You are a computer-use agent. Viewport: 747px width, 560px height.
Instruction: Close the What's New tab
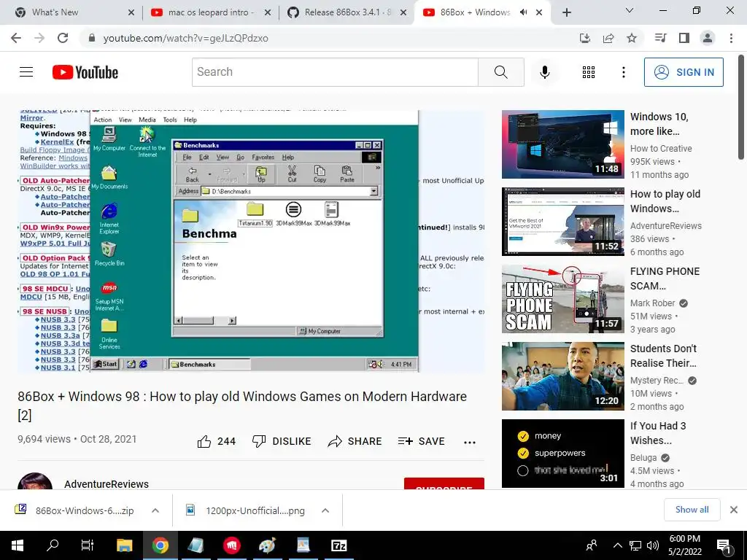click(131, 12)
